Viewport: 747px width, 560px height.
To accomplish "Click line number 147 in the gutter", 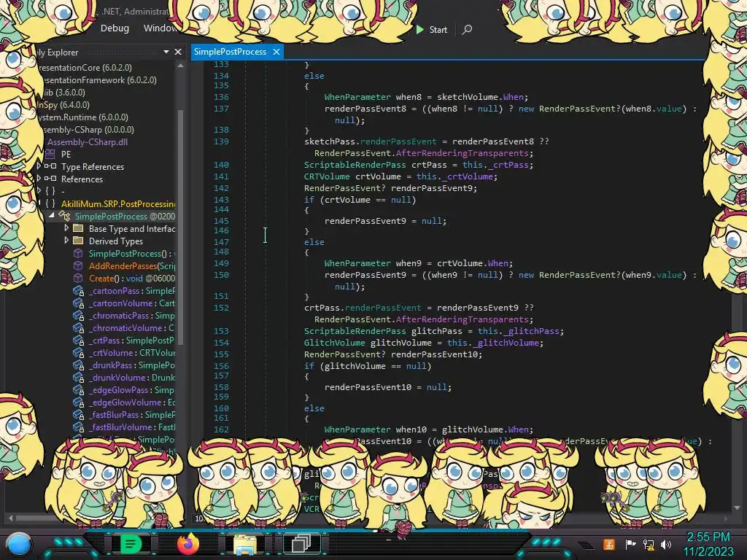I will tap(221, 242).
